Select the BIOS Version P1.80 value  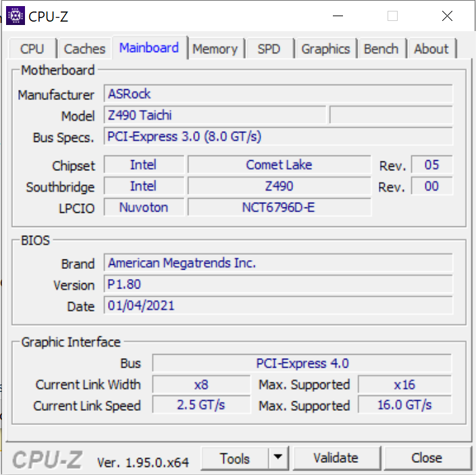pyautogui.click(x=278, y=284)
